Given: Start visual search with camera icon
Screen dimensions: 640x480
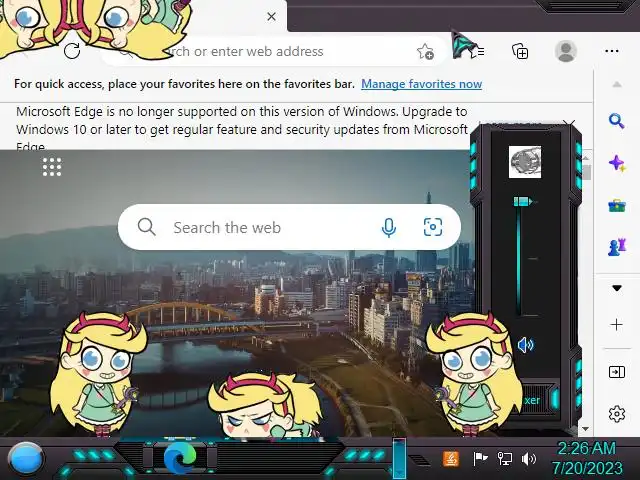Looking at the screenshot, I should pos(433,227).
